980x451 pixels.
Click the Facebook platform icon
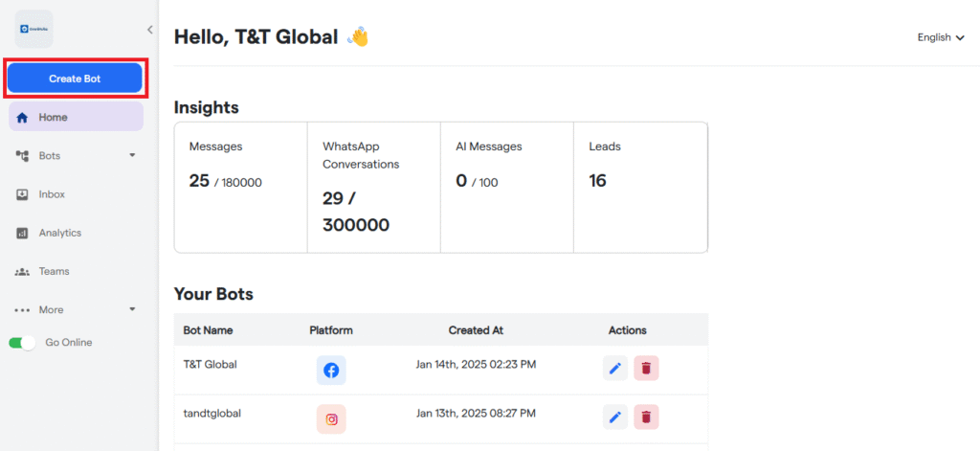331,370
